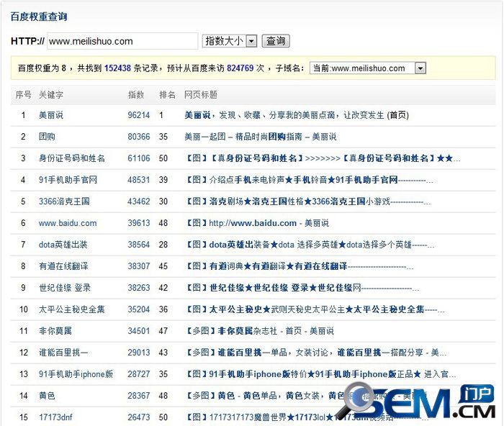Open keyword link 3366洛克王国
Image resolution: width=504 pixels, height=426 pixels.
pos(64,201)
